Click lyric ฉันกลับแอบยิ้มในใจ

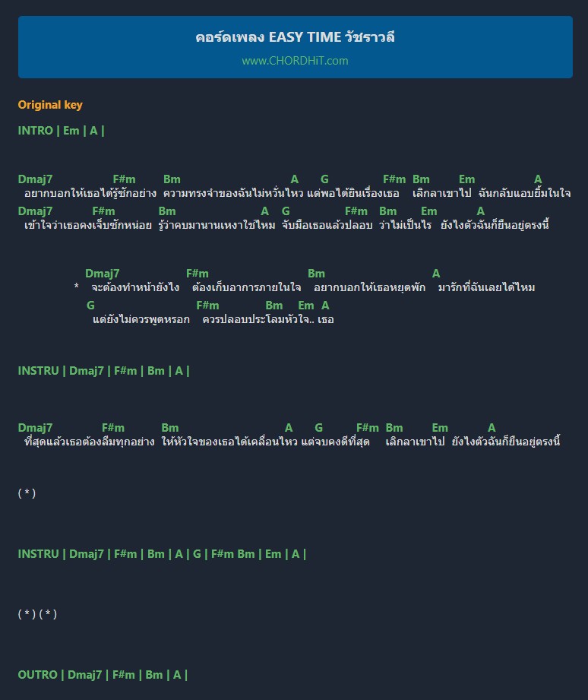click(524, 193)
